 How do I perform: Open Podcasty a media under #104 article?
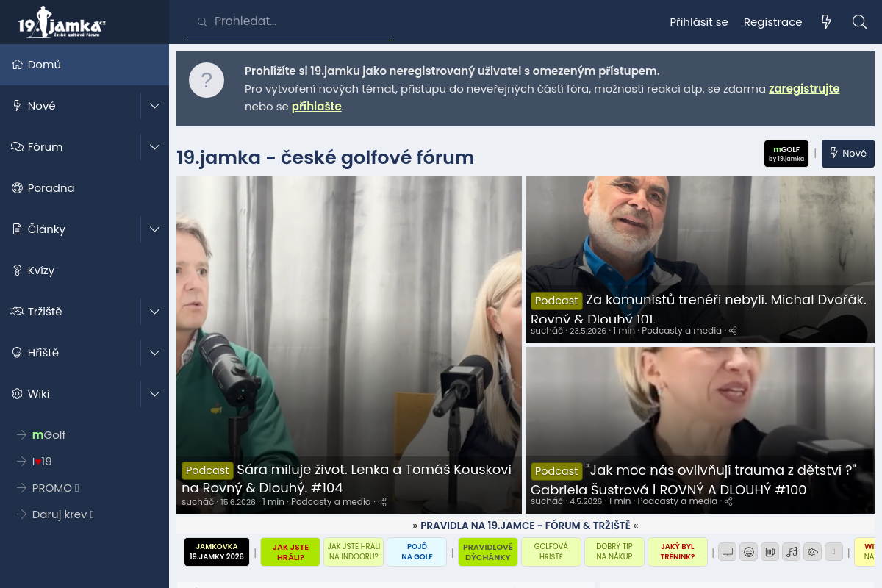[x=331, y=502]
